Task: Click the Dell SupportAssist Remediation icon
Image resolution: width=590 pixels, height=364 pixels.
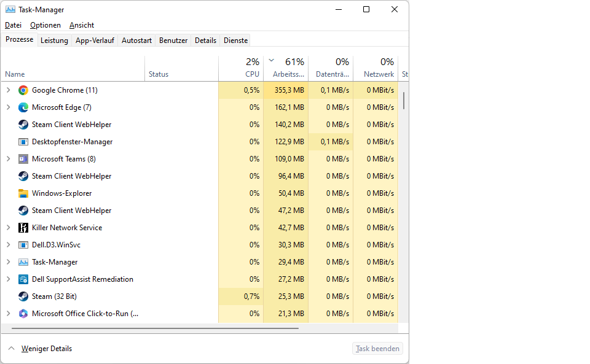Action: [x=23, y=279]
